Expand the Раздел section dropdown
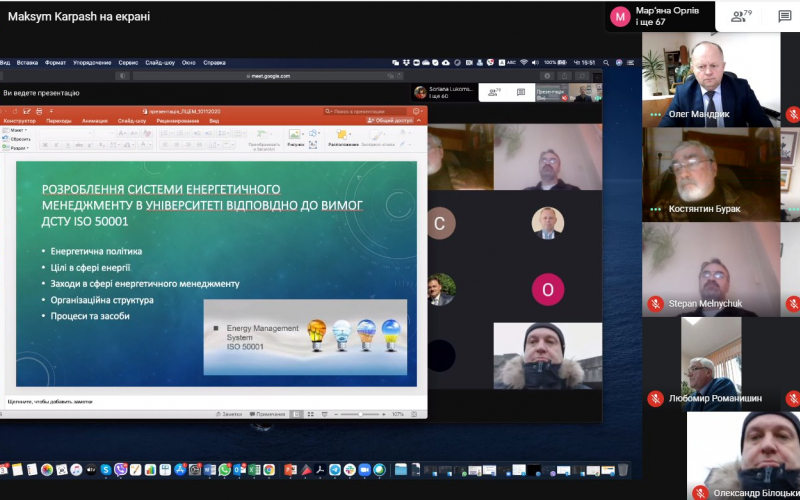Screen dimensions: 800x500 [x=16, y=147]
